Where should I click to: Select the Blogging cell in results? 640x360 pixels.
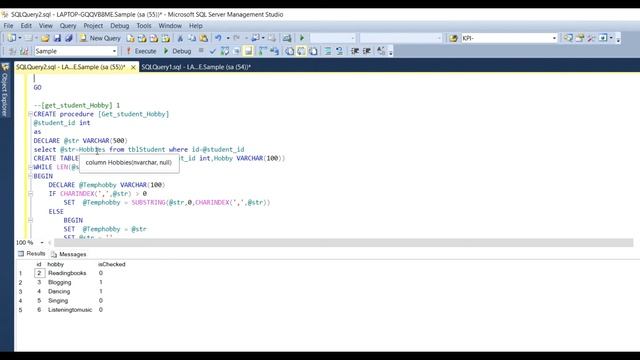pyautogui.click(x=60, y=282)
